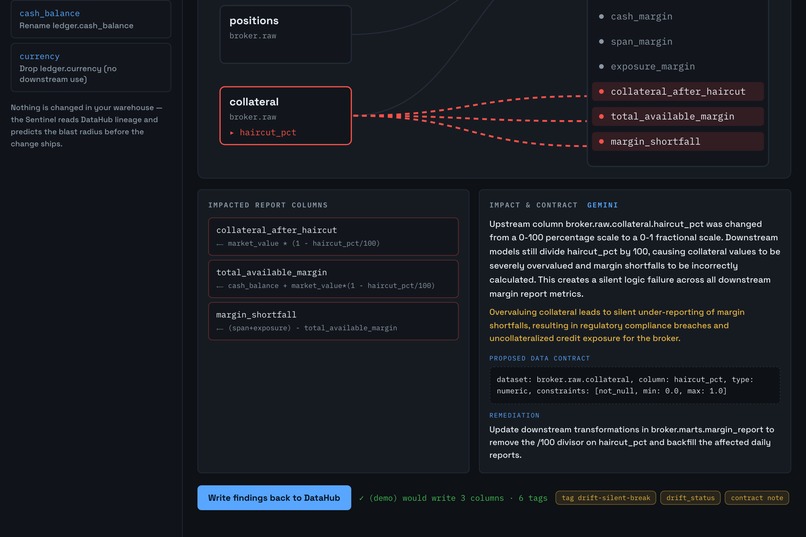Click the green checkmark in demo write status

pyautogui.click(x=361, y=498)
